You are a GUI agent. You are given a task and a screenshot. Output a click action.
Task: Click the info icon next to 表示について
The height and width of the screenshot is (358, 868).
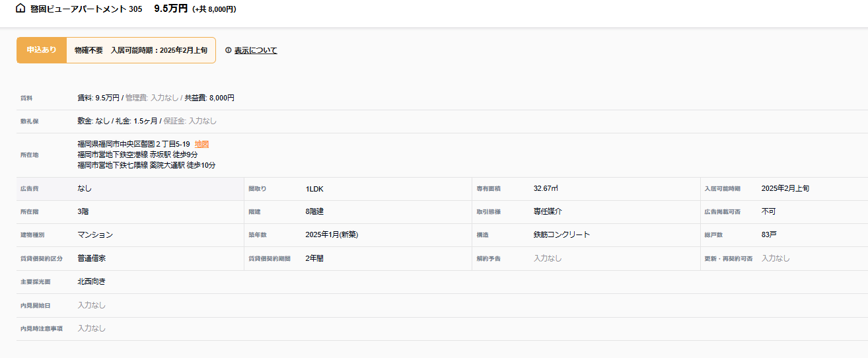click(x=229, y=50)
